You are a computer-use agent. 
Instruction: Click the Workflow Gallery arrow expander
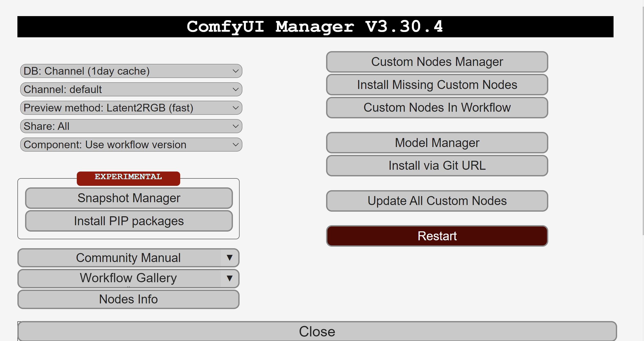pyautogui.click(x=230, y=278)
